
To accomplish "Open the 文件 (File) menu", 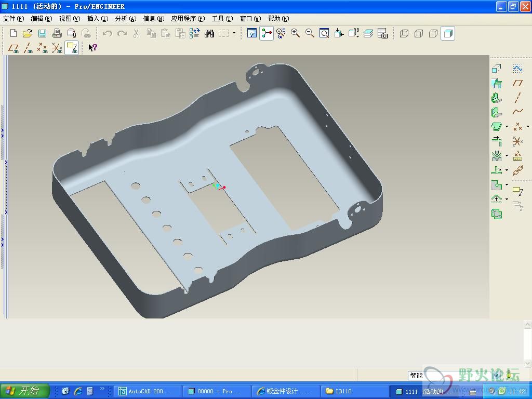I will (14, 19).
